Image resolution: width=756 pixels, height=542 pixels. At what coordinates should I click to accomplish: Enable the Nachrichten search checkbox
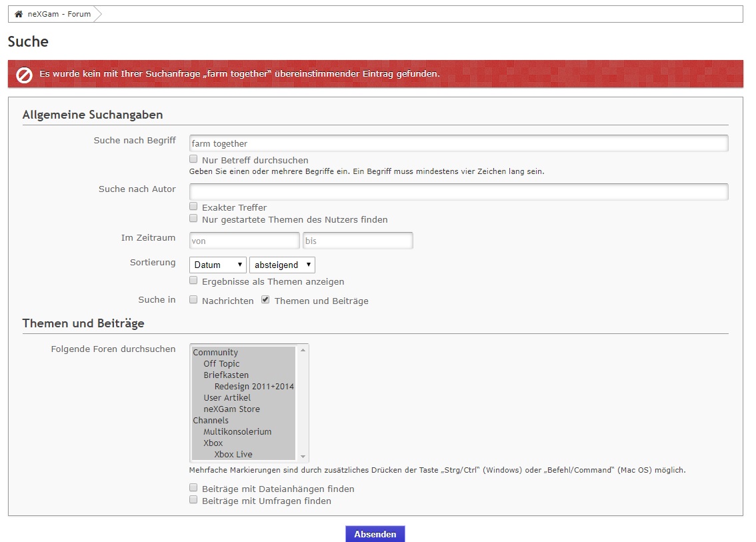[x=193, y=299]
